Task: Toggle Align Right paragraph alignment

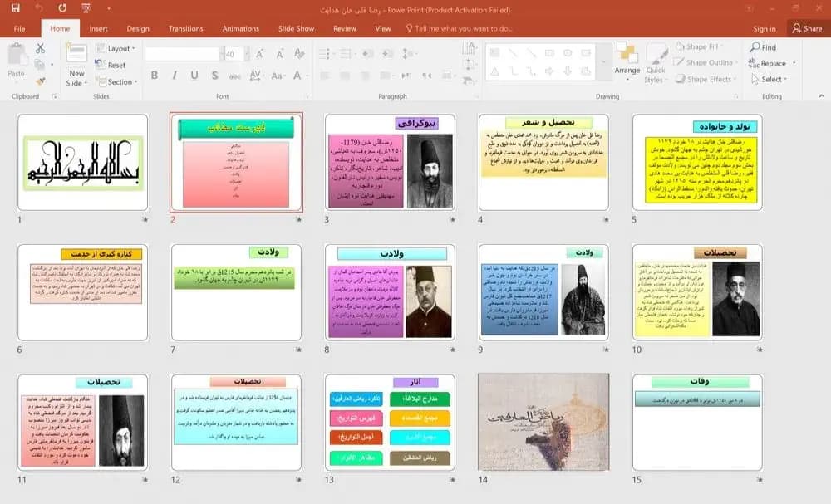Action: tap(365, 76)
